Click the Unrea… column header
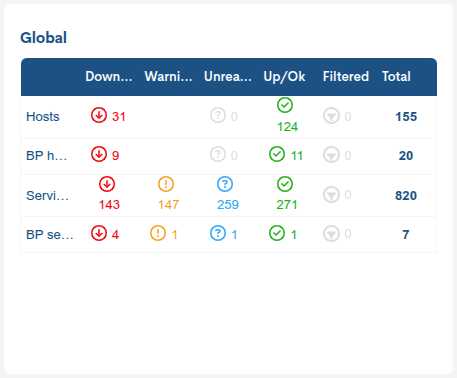Image resolution: width=457 pixels, height=378 pixels. pos(228,76)
